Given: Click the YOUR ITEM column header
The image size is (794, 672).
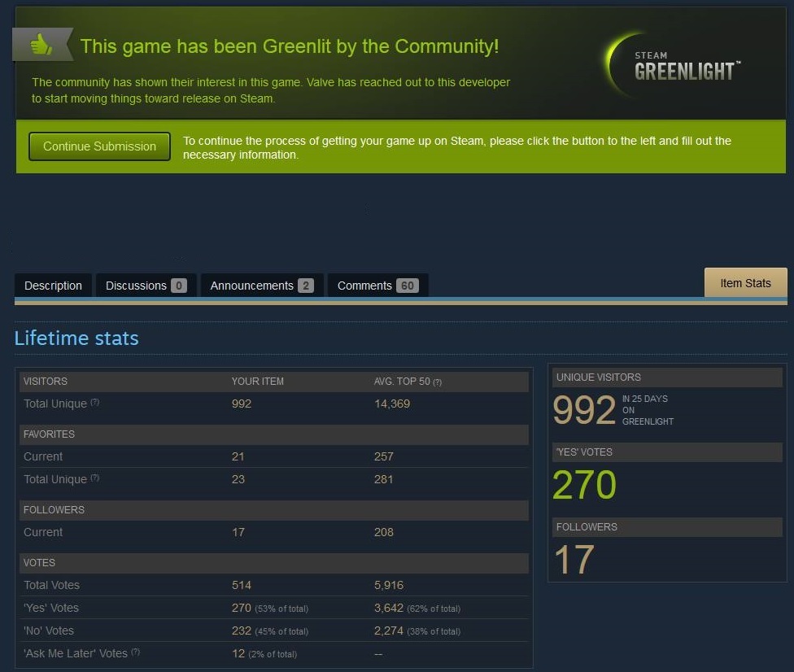Looking at the screenshot, I should (x=258, y=382).
